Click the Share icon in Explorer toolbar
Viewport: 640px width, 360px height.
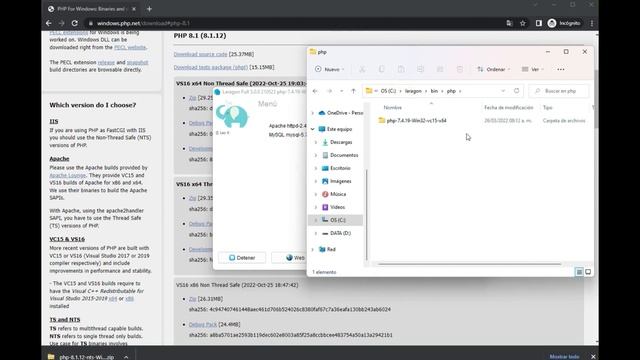[440, 69]
